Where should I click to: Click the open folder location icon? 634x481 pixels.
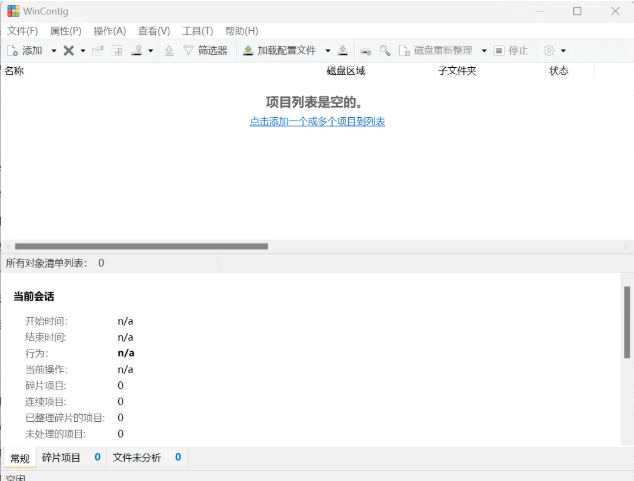point(97,51)
